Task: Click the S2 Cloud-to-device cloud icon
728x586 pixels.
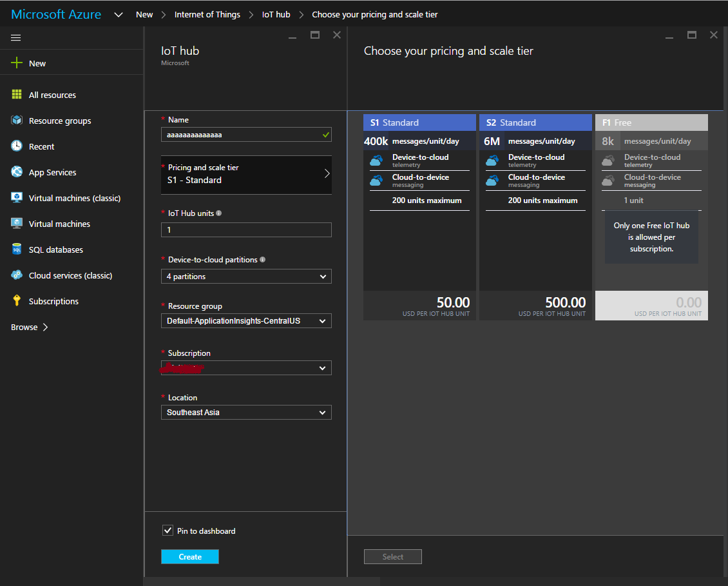Action: tap(493, 181)
